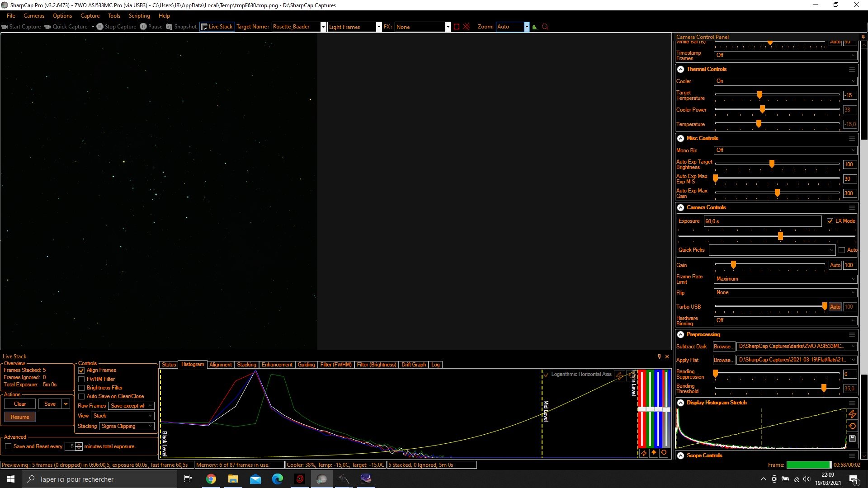Open the Zoom Auto dropdown

coord(513,27)
